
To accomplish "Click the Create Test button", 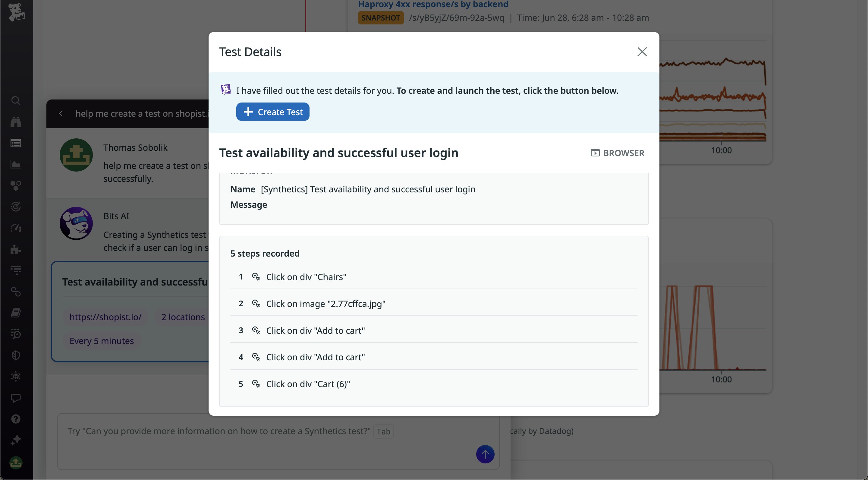I will 272,112.
